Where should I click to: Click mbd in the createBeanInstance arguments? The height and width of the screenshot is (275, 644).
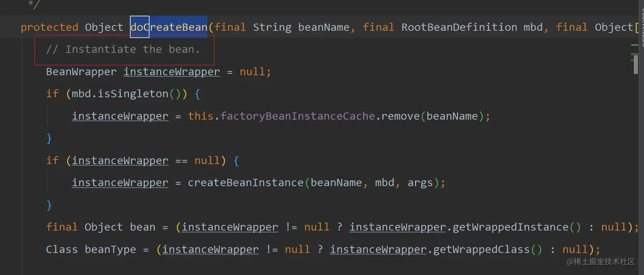click(x=385, y=182)
